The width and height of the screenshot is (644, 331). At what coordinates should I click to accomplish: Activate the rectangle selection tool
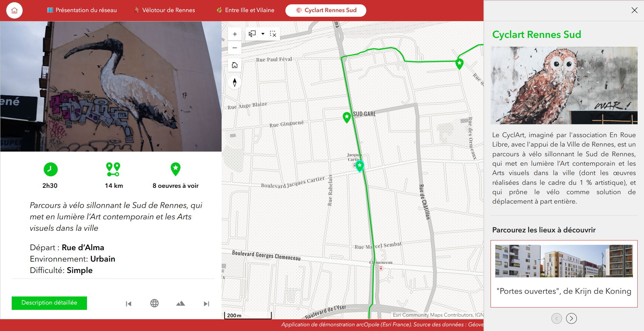pyautogui.click(x=252, y=34)
